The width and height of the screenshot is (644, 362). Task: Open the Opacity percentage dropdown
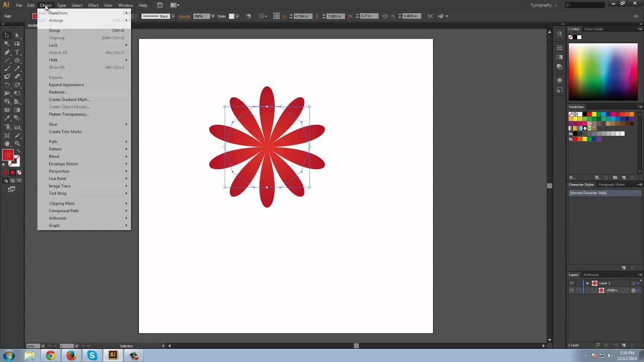coord(213,16)
